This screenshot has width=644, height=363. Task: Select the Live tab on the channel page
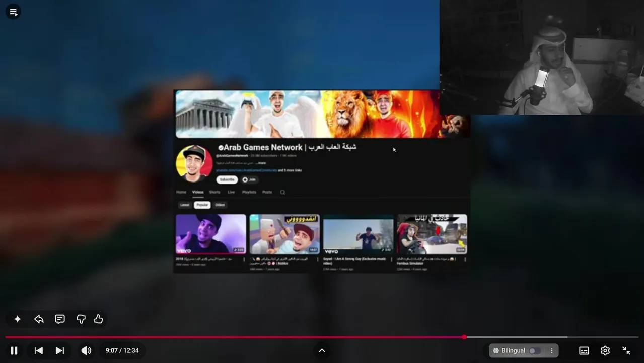(x=231, y=192)
